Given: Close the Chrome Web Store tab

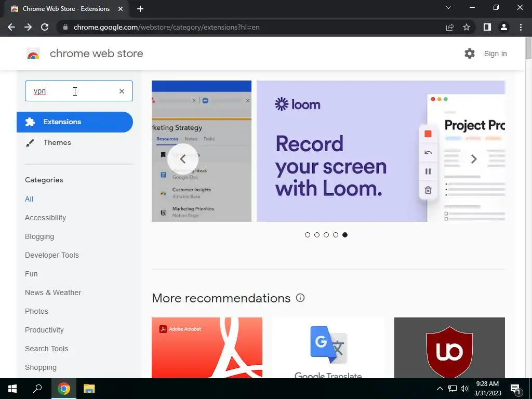Looking at the screenshot, I should (121, 9).
